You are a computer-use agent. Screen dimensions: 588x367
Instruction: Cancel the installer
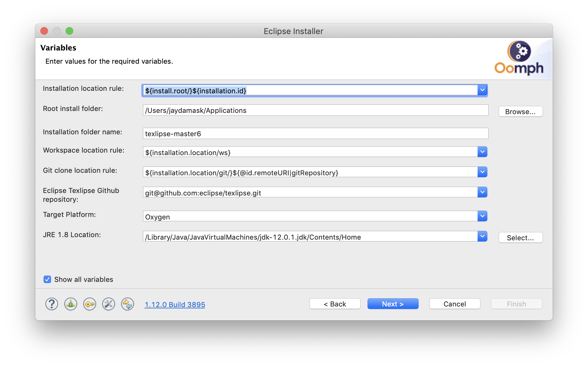(x=455, y=304)
